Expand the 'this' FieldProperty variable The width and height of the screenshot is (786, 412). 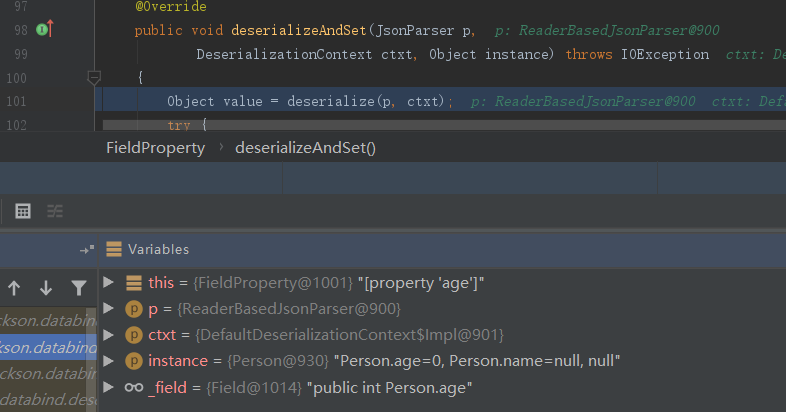coord(109,283)
